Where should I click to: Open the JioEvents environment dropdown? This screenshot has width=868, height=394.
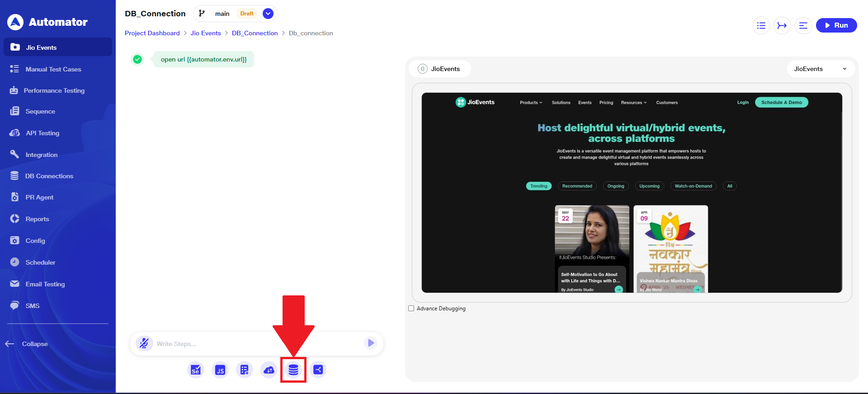pyautogui.click(x=820, y=69)
